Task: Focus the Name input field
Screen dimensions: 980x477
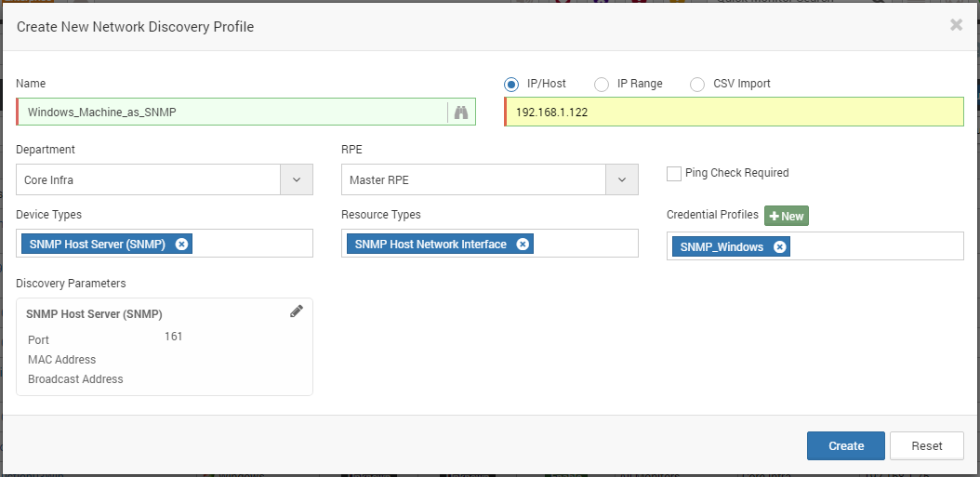Action: coord(232,112)
